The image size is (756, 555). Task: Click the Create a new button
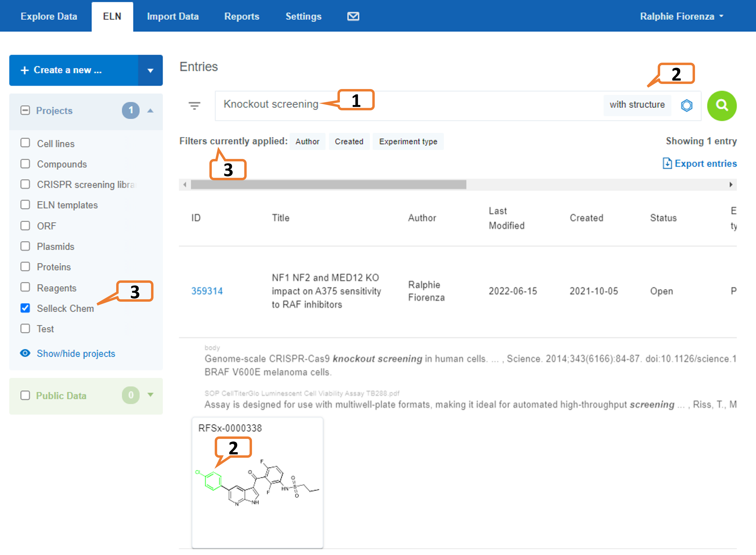[74, 70]
